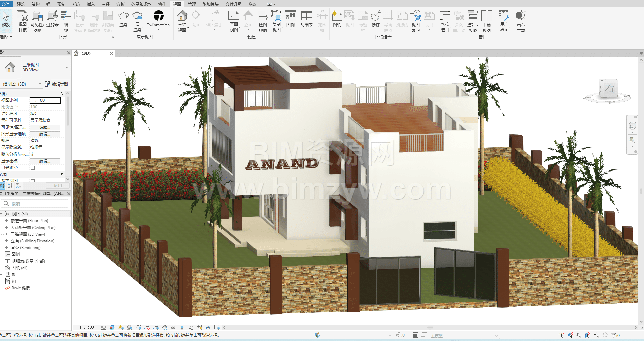Click the ViewCube 右 face
This screenshot has width=644, height=341.
[x=609, y=89]
